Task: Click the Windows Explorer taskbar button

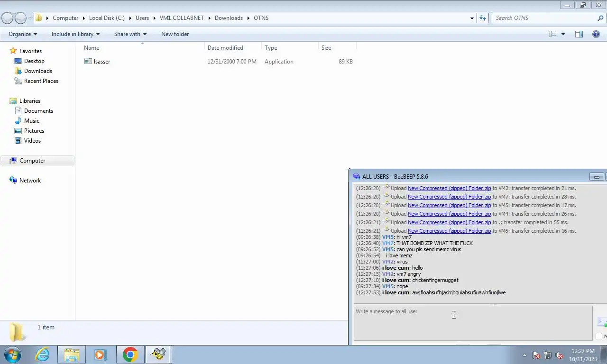Action: (x=72, y=355)
